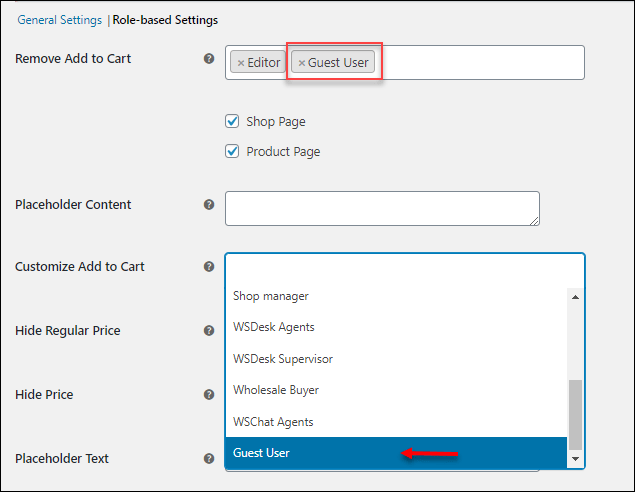Click the help icon beside Customize Add to Cart
The height and width of the screenshot is (492, 635).
[x=209, y=266]
